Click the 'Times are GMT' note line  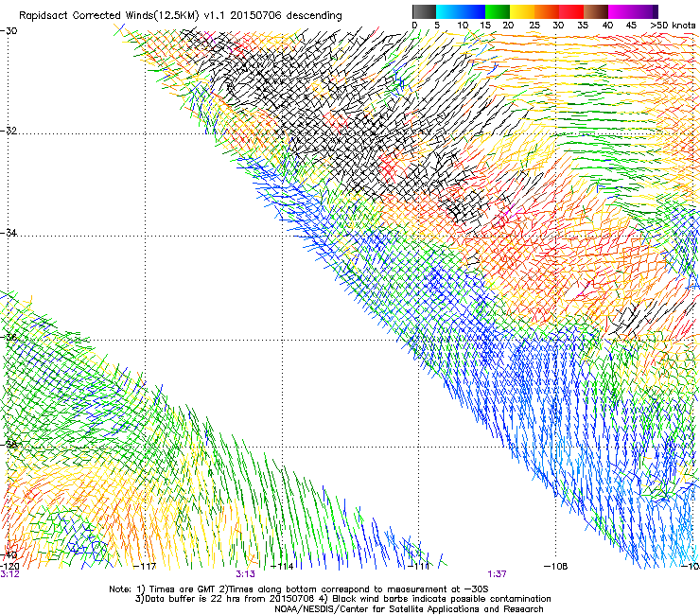pos(299,589)
